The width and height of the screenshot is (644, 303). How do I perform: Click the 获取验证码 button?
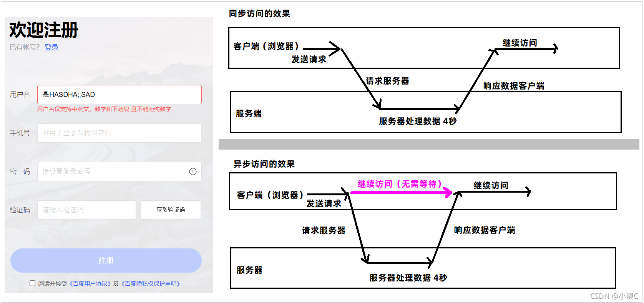point(171,210)
